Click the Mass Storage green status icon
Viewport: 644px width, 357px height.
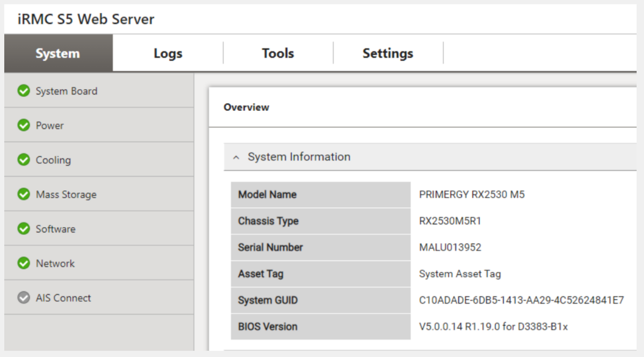point(24,194)
